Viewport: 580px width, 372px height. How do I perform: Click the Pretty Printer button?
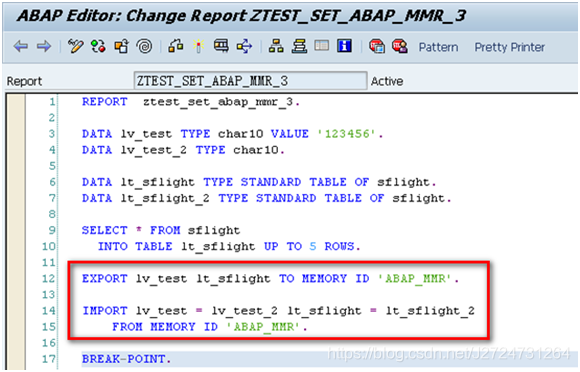[x=510, y=47]
